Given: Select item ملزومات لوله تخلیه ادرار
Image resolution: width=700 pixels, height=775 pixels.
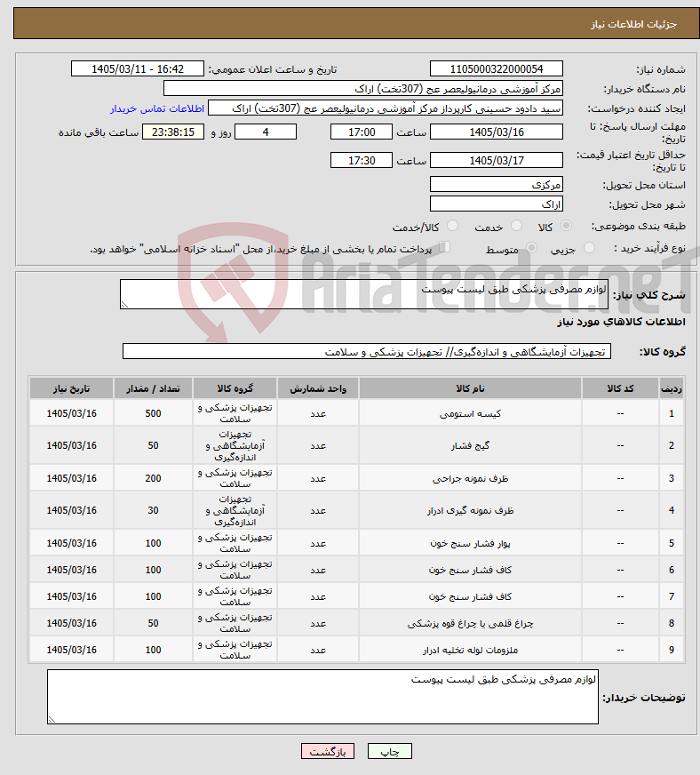Looking at the screenshot, I should tap(470, 650).
